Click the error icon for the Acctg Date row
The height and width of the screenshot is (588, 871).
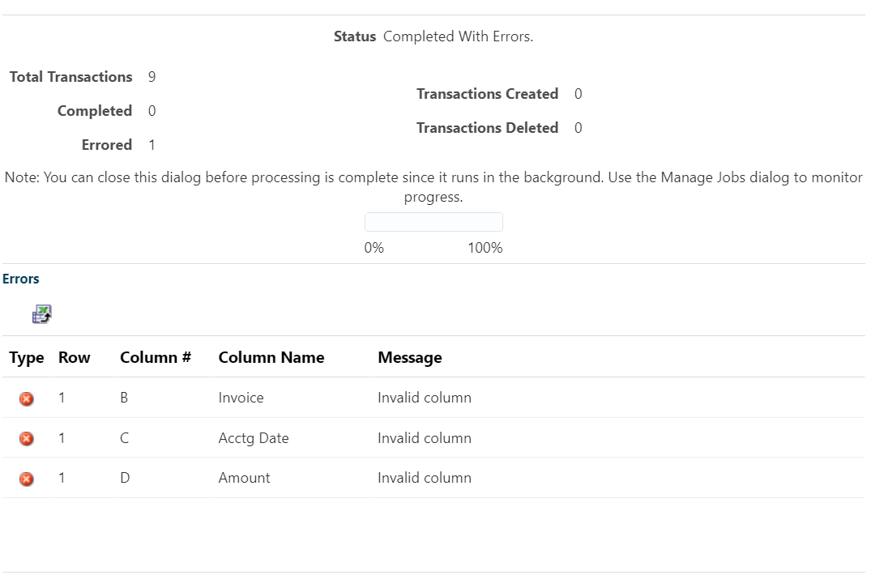(26, 438)
